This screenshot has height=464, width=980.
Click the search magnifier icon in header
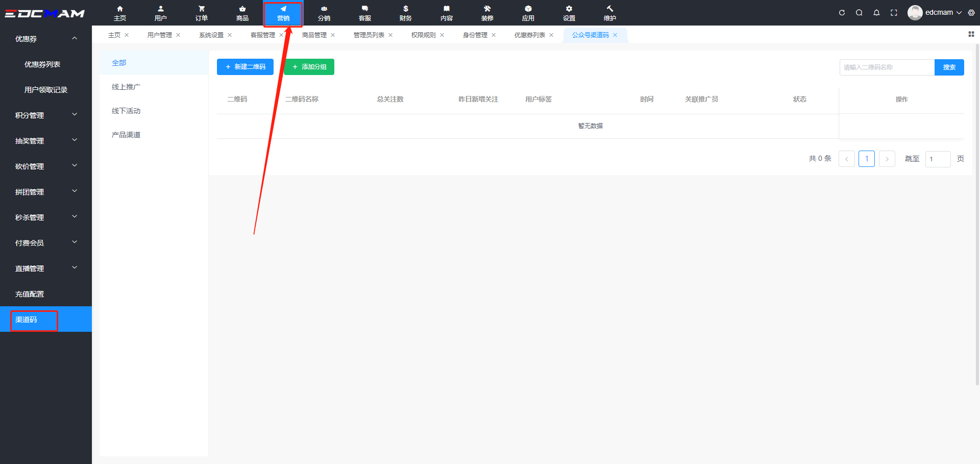click(859, 13)
